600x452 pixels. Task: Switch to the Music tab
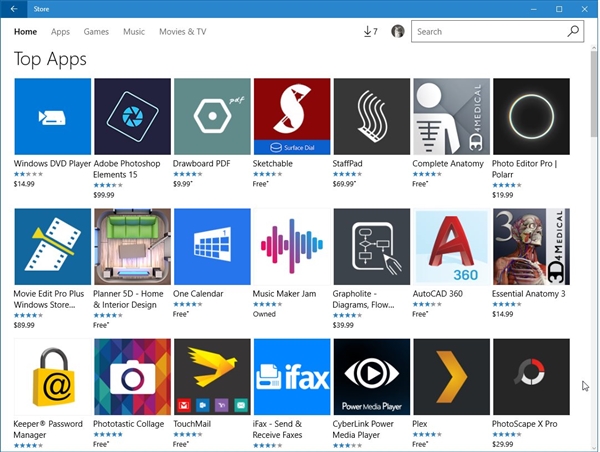coord(134,32)
